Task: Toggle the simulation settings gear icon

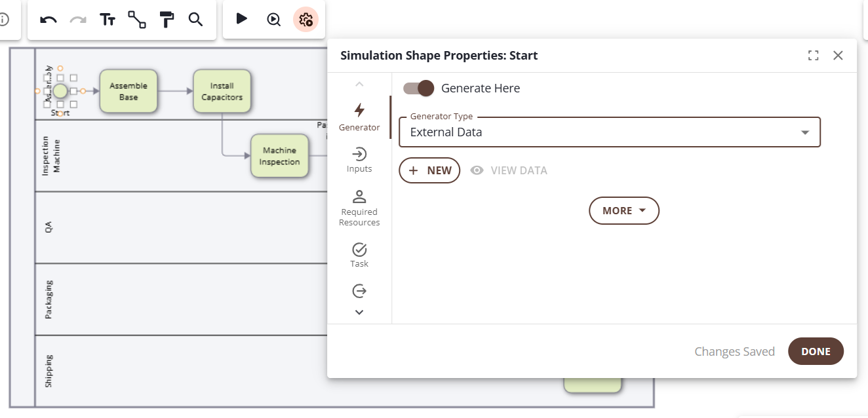Action: (306, 20)
